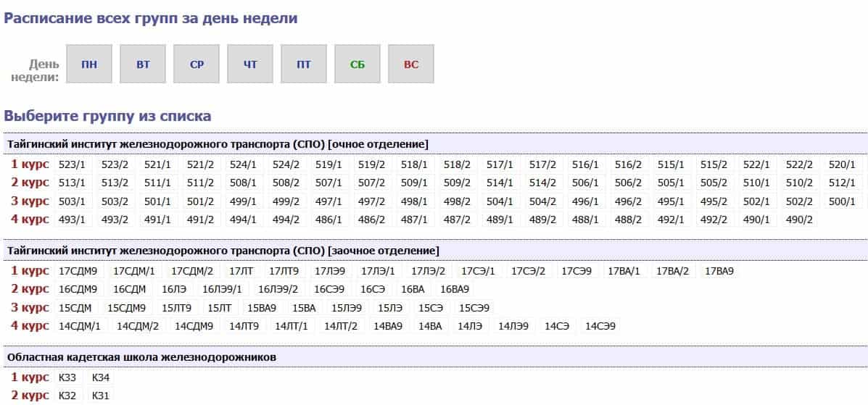Choose group 506/1 link
The height and width of the screenshot is (405, 868).
pos(586,183)
